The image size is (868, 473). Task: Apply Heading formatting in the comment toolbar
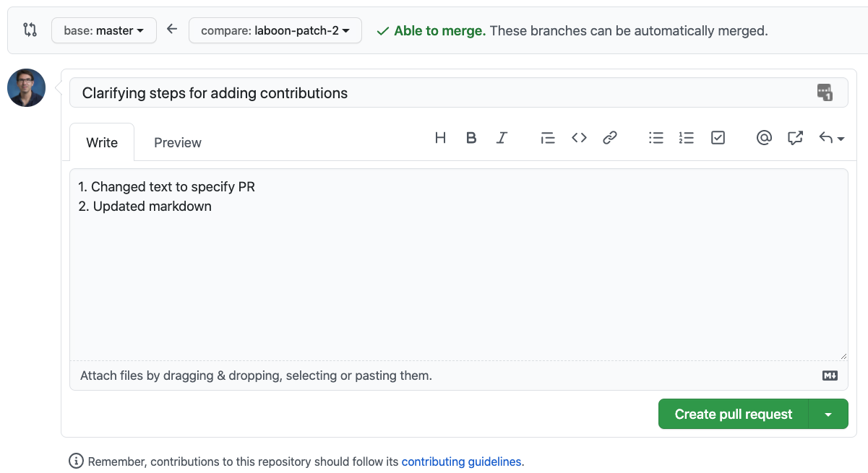[440, 137]
